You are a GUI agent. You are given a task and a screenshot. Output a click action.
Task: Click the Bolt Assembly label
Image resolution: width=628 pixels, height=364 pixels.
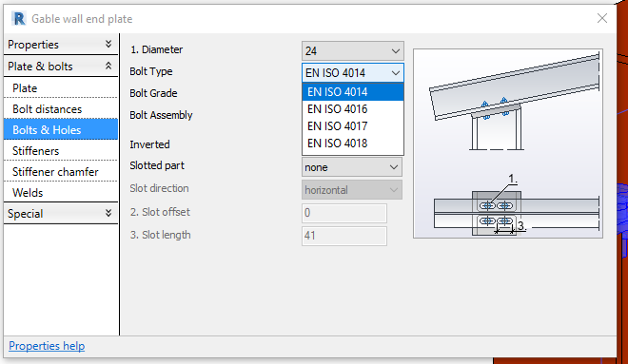(161, 115)
